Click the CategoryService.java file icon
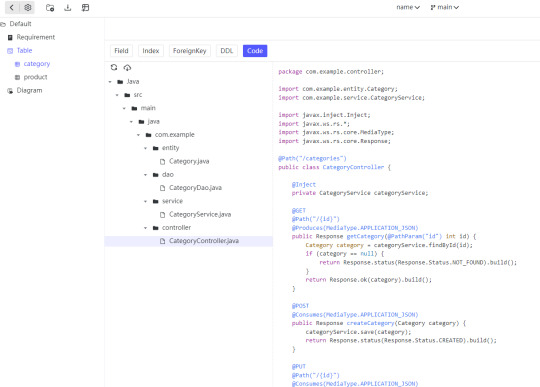This screenshot has height=387, width=540. tap(163, 215)
